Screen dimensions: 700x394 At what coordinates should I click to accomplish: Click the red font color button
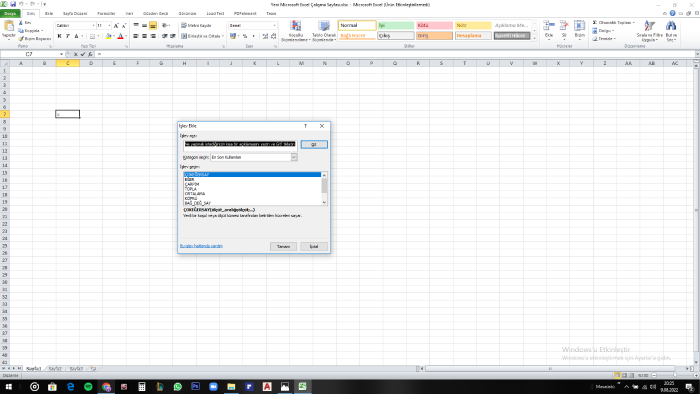coord(120,36)
